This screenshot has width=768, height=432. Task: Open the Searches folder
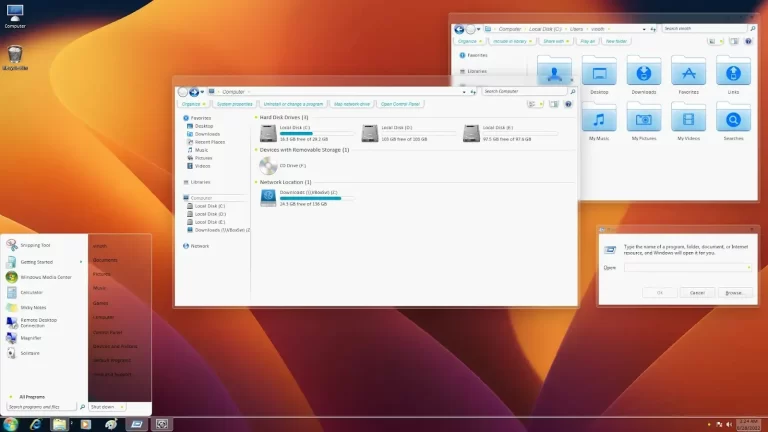pos(733,119)
